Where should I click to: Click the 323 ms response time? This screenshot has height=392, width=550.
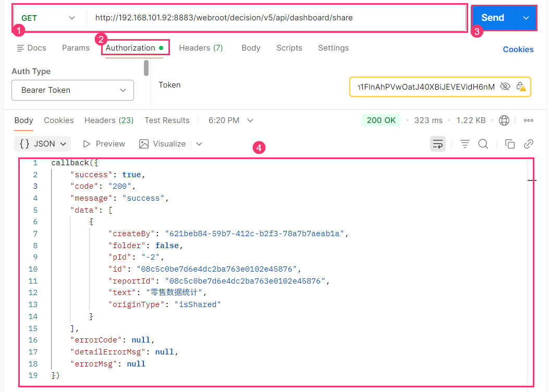429,120
